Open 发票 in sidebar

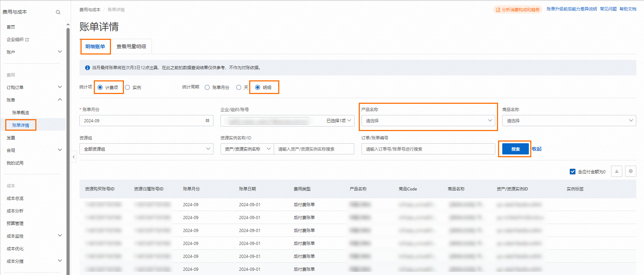pyautogui.click(x=11, y=138)
